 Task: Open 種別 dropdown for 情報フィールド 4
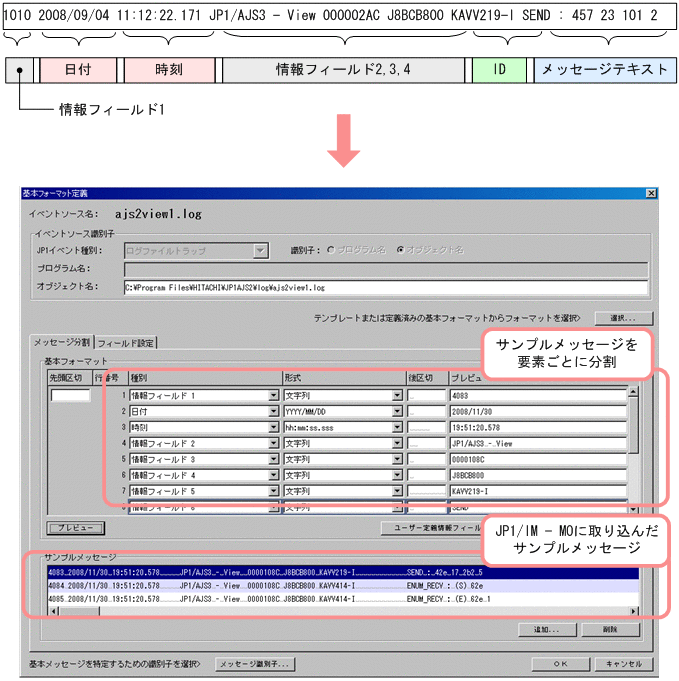tap(273, 475)
